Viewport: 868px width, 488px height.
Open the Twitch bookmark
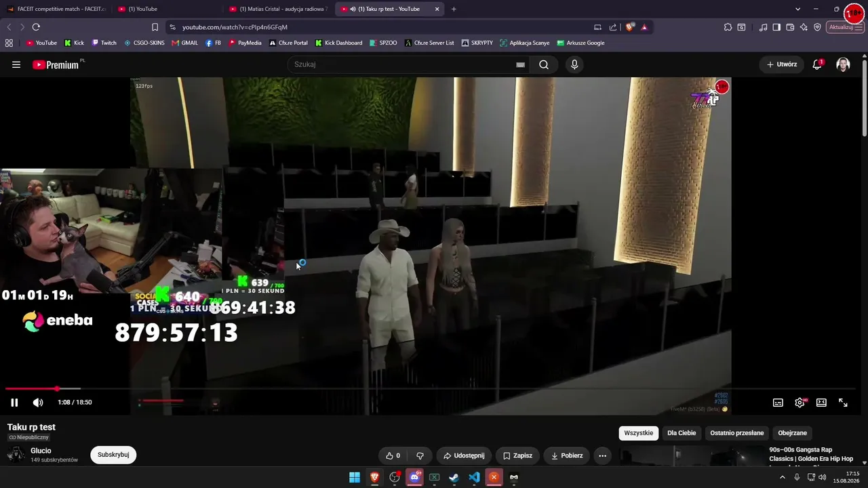coord(104,43)
